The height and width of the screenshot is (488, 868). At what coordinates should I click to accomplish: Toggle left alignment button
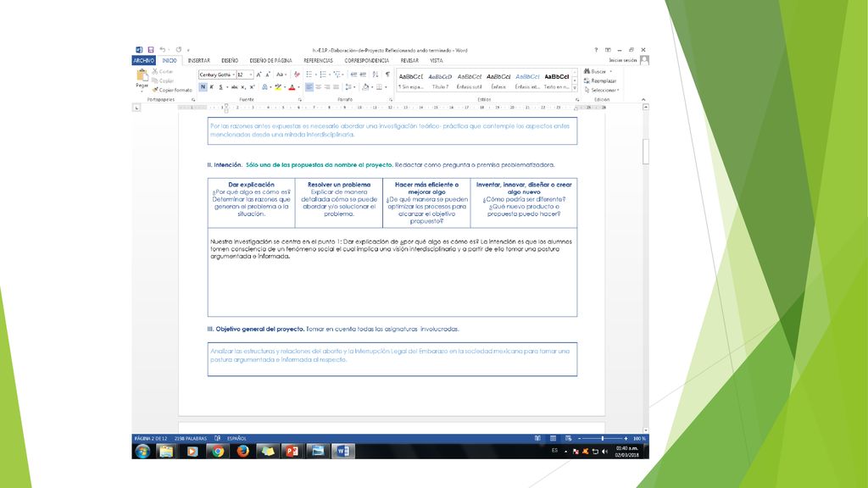tap(309, 87)
